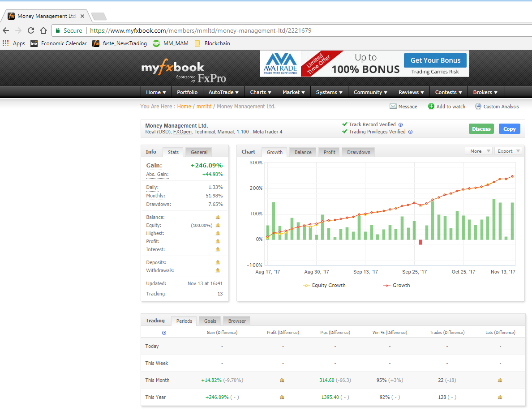Go back to the previous page
This screenshot has width=532, height=411.
tap(6, 30)
